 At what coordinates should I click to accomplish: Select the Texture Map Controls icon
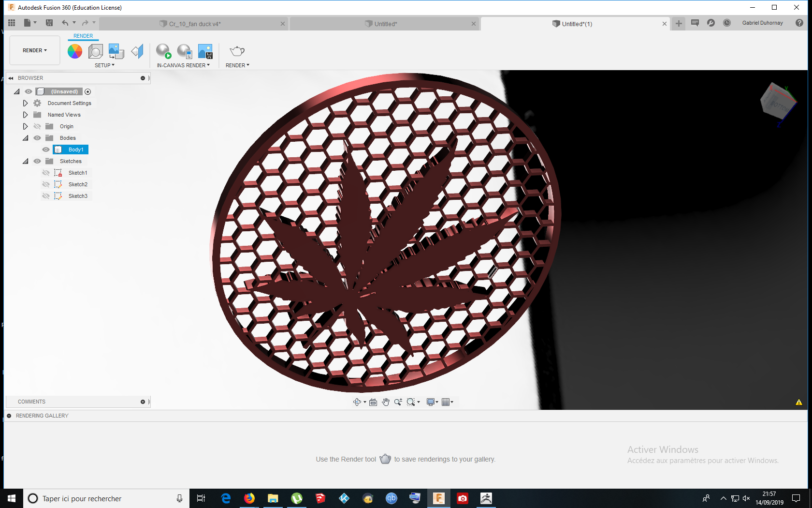[116, 51]
